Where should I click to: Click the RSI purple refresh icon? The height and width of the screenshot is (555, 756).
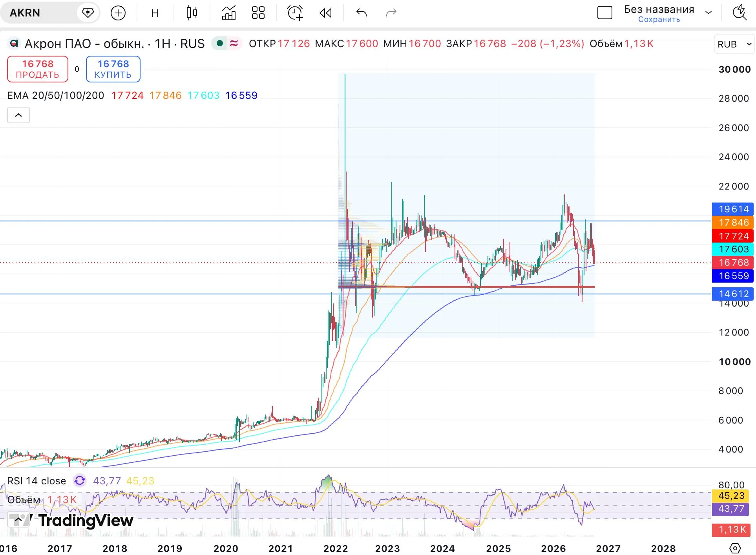tap(80, 480)
